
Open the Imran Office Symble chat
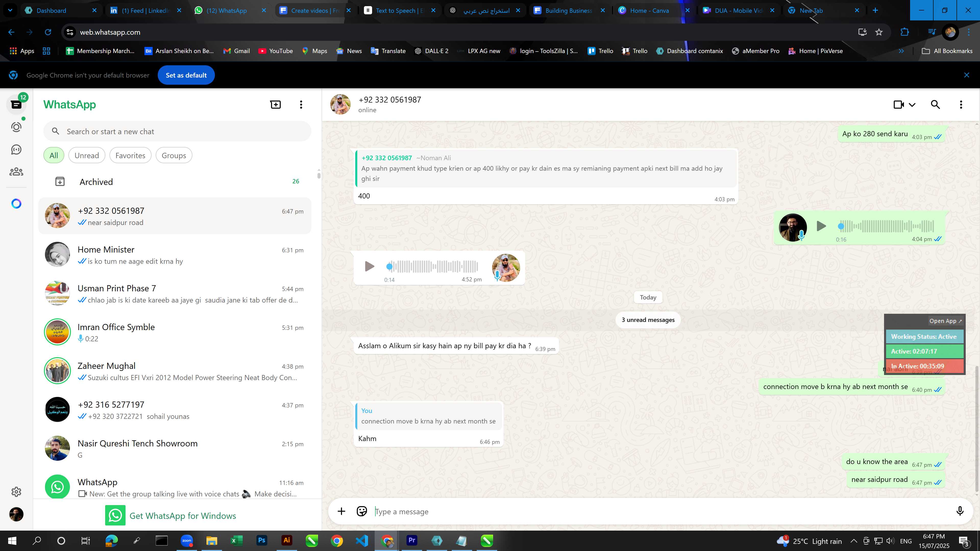[175, 332]
